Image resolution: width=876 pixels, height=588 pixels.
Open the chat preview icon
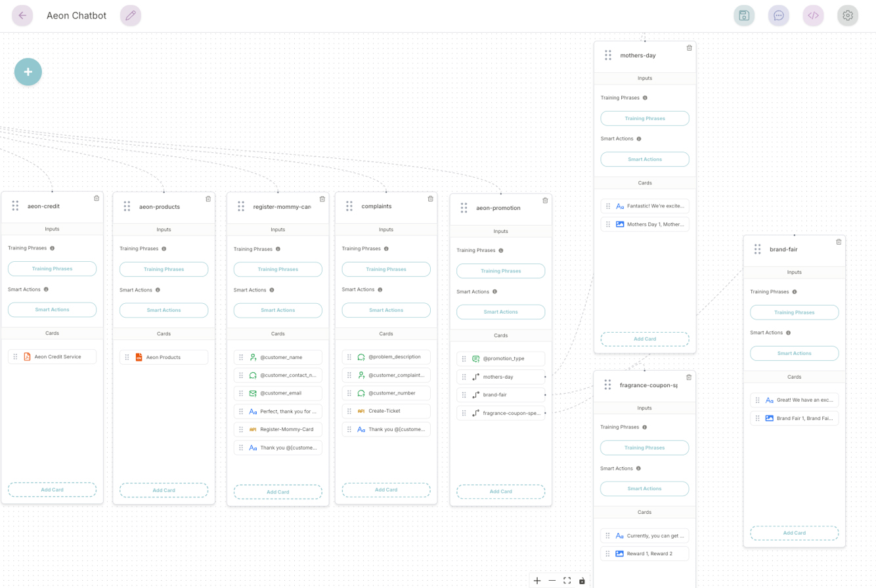pyautogui.click(x=779, y=16)
